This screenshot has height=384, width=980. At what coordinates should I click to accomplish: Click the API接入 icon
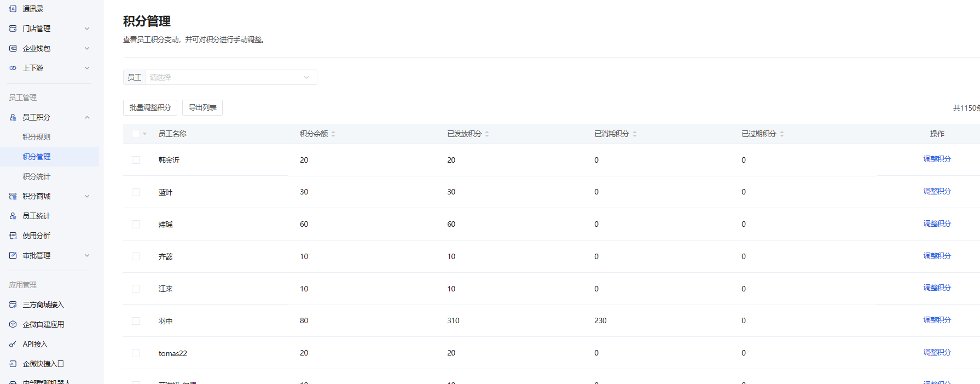click(13, 344)
